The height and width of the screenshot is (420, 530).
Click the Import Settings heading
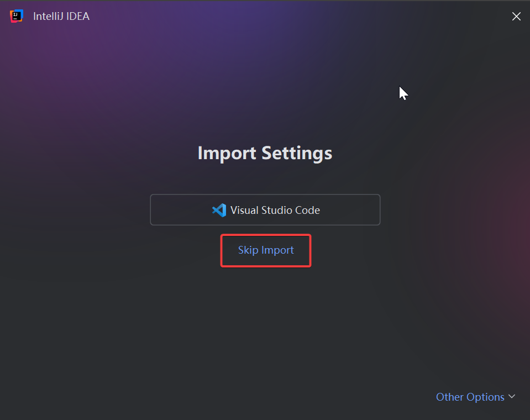tap(265, 153)
